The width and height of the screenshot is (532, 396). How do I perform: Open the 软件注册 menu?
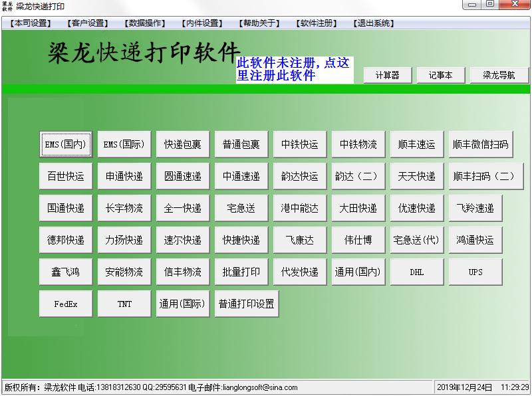[317, 23]
